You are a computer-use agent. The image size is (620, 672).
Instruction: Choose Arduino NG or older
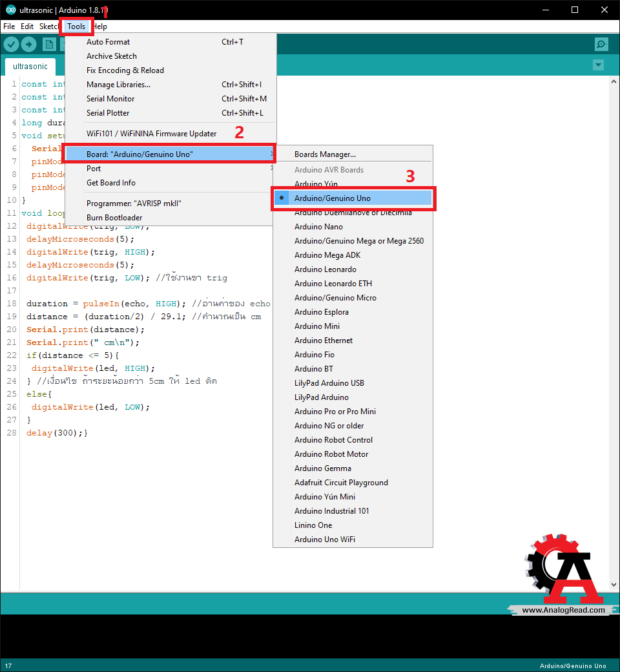pos(353,426)
